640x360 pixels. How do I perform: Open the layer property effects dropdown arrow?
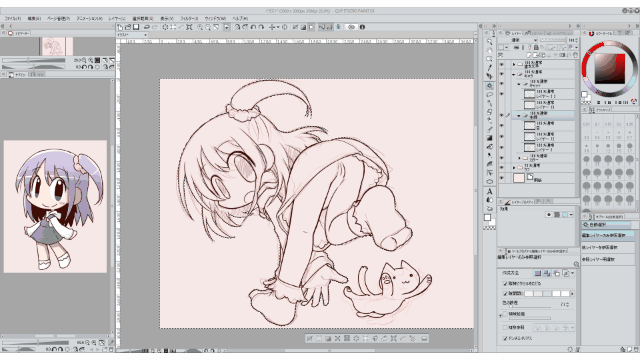[571, 214]
